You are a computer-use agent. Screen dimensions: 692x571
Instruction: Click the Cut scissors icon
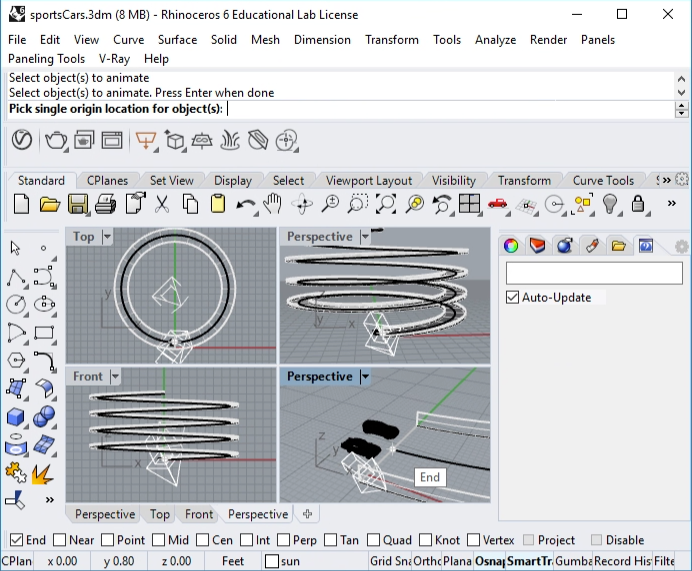point(162,204)
